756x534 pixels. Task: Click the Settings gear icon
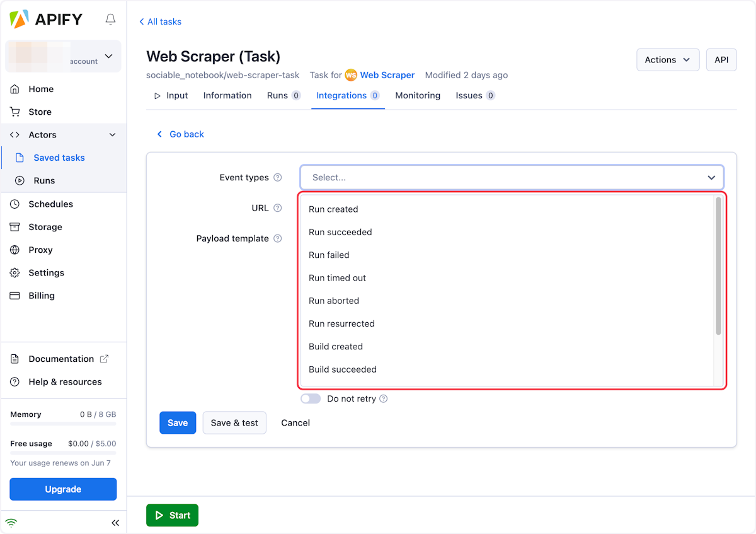pos(15,273)
